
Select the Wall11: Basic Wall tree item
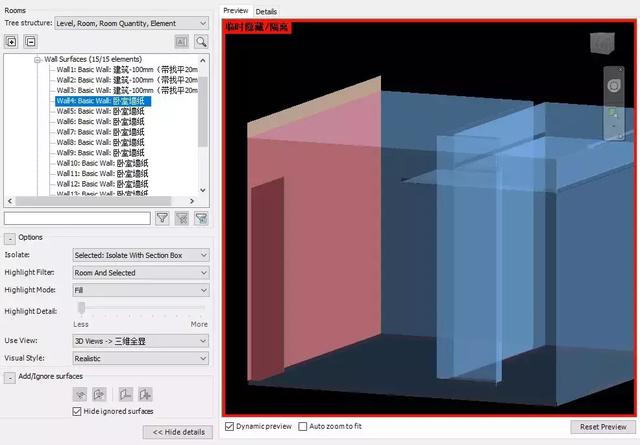(x=102, y=174)
